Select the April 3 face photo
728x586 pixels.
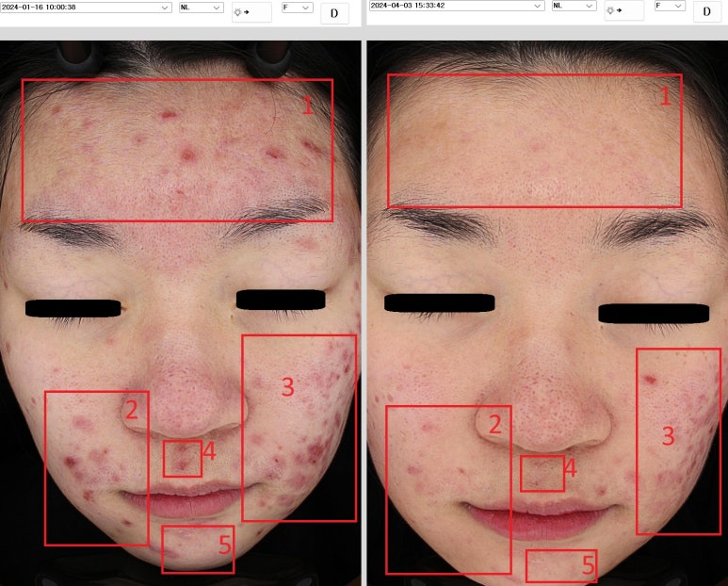coord(547,313)
